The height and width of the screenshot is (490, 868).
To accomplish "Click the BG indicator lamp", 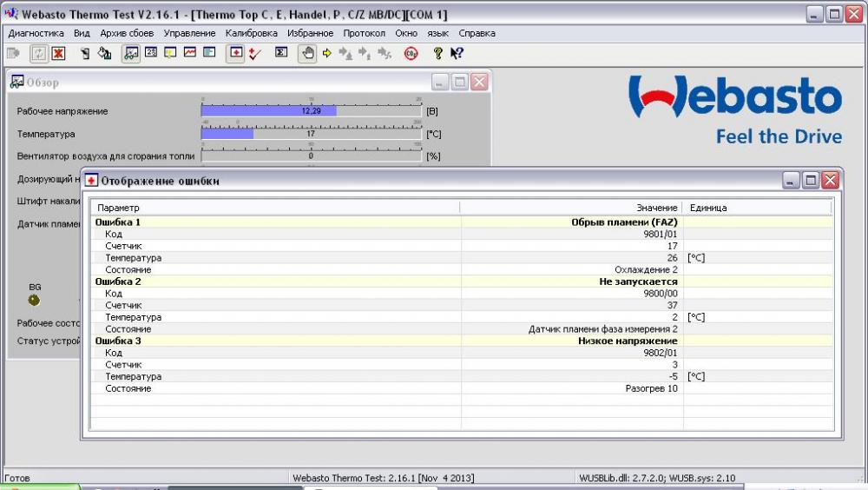I will pyautogui.click(x=35, y=301).
